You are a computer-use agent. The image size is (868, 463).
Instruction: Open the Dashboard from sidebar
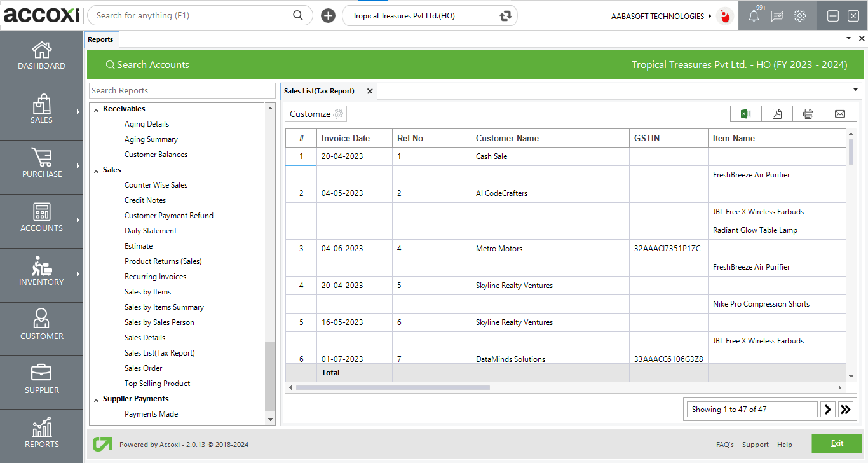[x=42, y=56]
